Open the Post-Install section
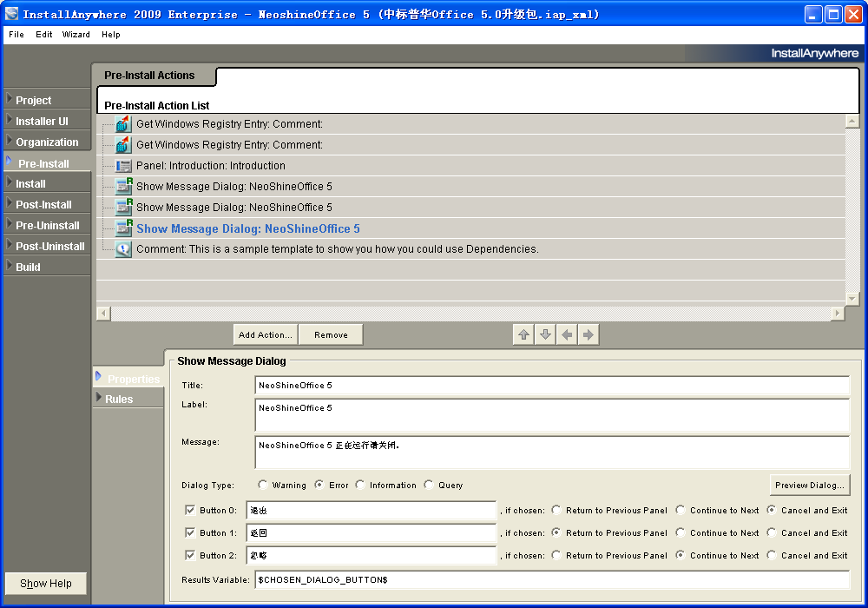The image size is (868, 608). pos(47,204)
